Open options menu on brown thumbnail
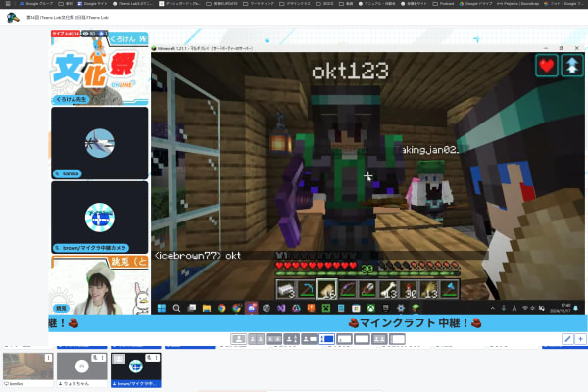Viewport: 588px width, 392px height. [155, 358]
